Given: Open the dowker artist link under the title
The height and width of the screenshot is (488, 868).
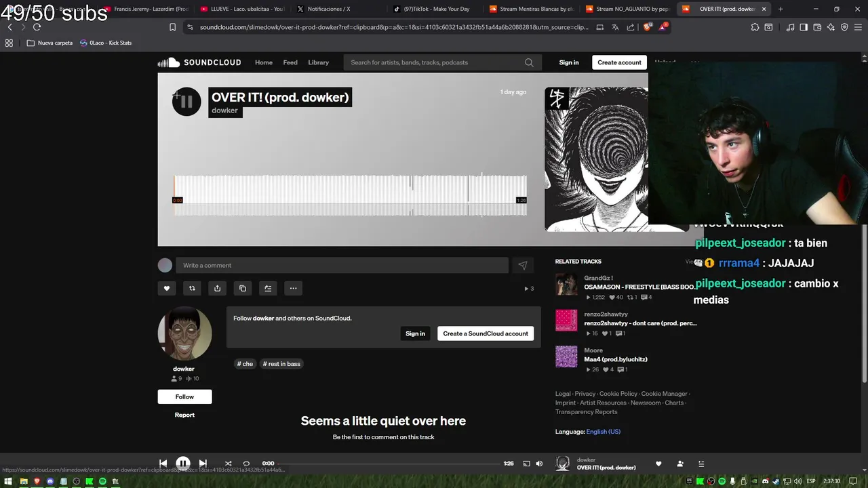Looking at the screenshot, I should (x=224, y=110).
